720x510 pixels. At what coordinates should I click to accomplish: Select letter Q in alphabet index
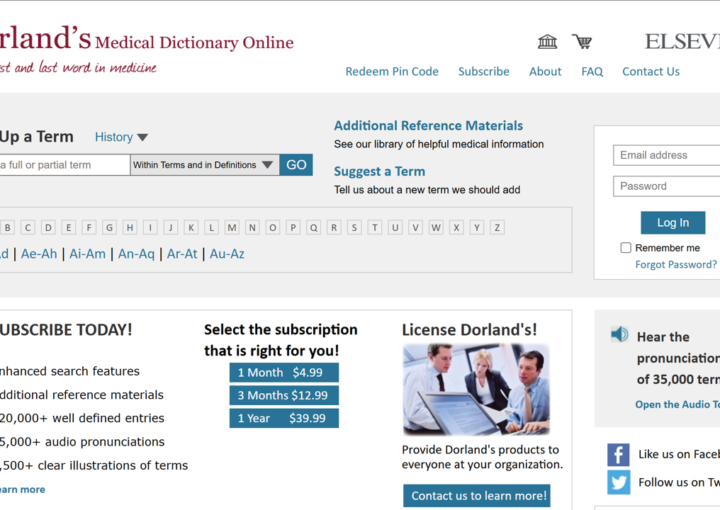point(314,227)
